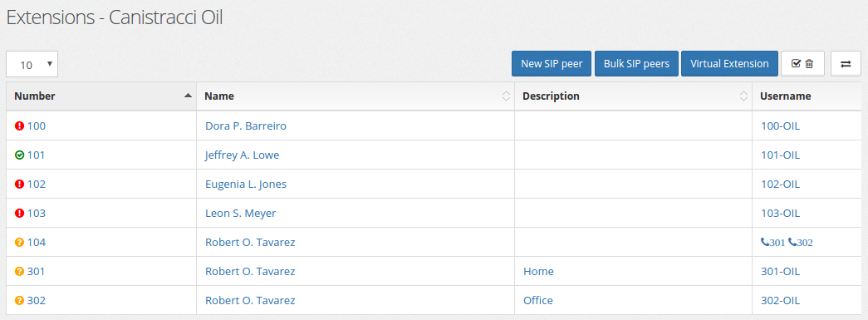Image resolution: width=868 pixels, height=320 pixels.
Task: Sort table by Name column arrows
Action: coord(505,96)
